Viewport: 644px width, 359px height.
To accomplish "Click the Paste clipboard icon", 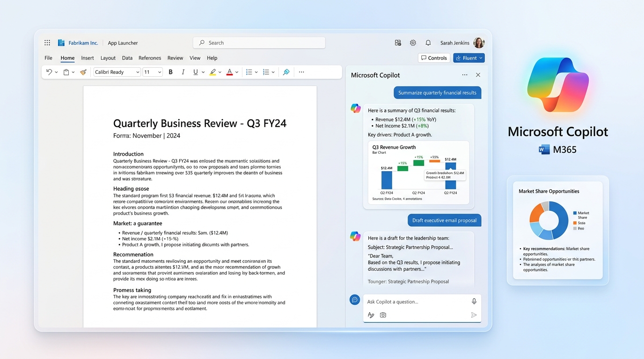I will (66, 72).
